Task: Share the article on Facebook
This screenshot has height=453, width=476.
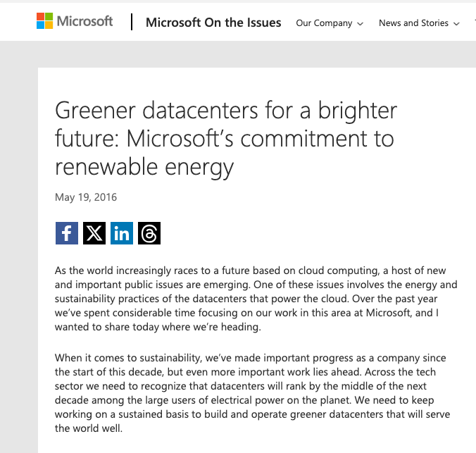Action: point(67,233)
